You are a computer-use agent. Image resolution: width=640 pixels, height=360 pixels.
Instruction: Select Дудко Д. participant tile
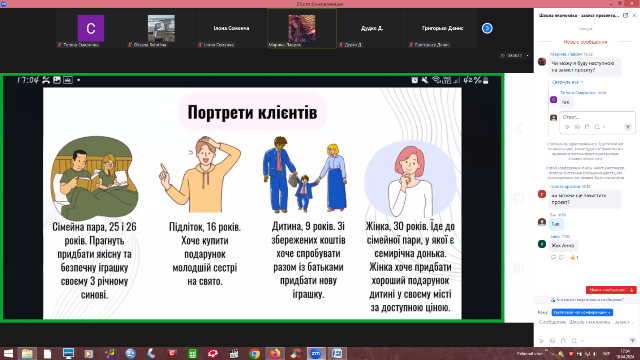tap(372, 28)
